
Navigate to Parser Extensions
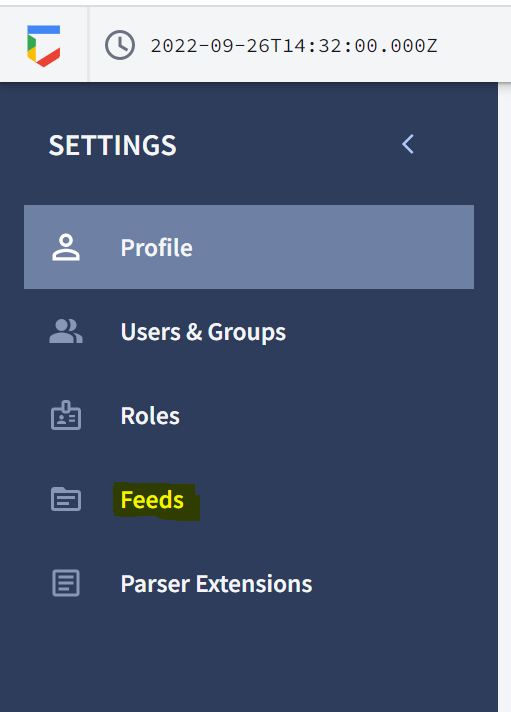tap(217, 583)
